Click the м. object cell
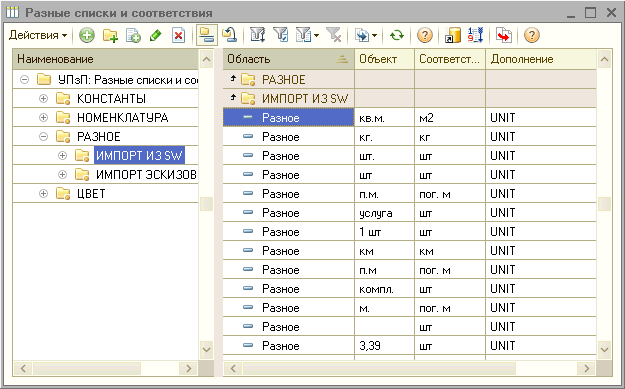 (384, 308)
